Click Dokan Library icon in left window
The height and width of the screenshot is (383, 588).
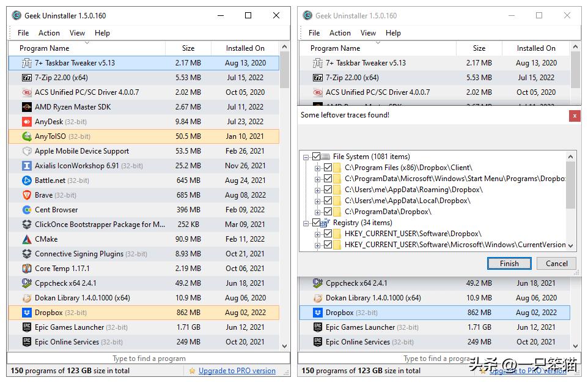coord(27,298)
